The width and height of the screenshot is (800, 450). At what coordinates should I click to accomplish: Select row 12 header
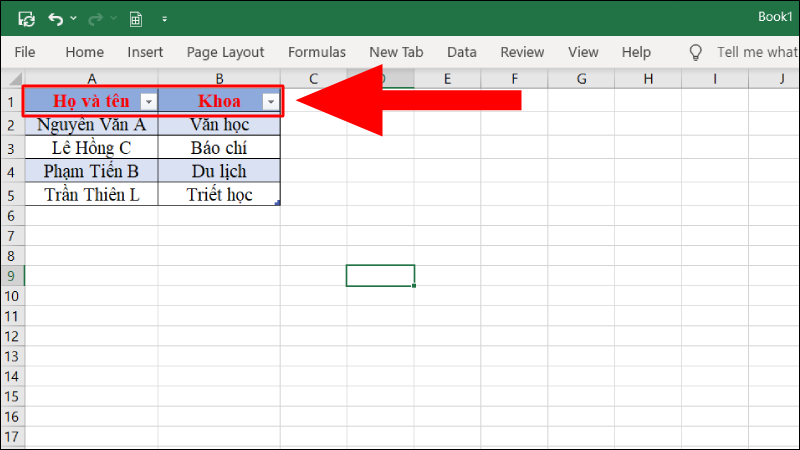pos(12,336)
